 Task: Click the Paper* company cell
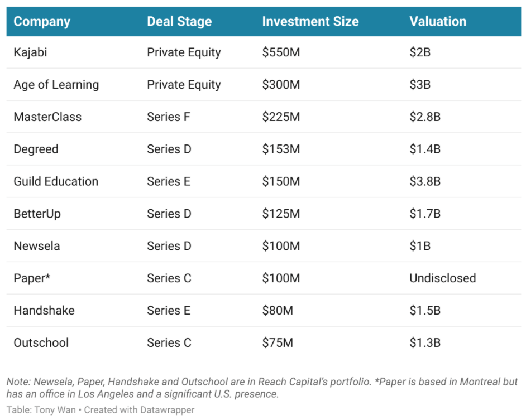[x=32, y=278]
